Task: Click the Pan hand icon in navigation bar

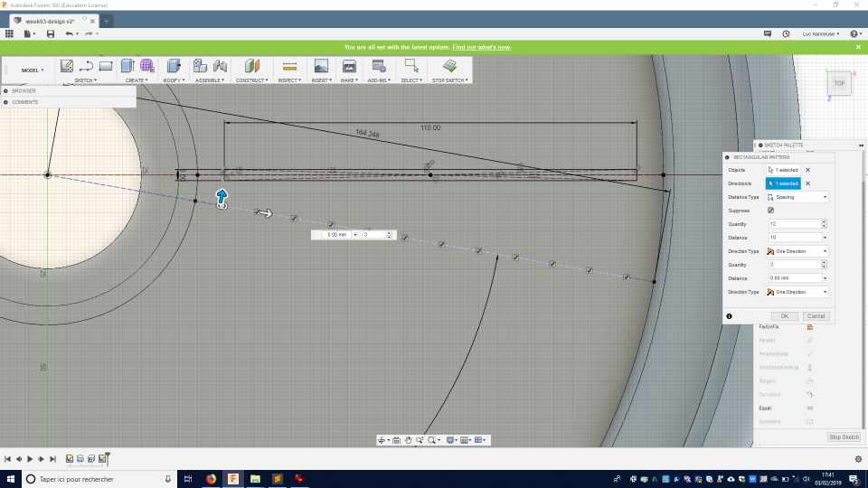Action: point(408,440)
